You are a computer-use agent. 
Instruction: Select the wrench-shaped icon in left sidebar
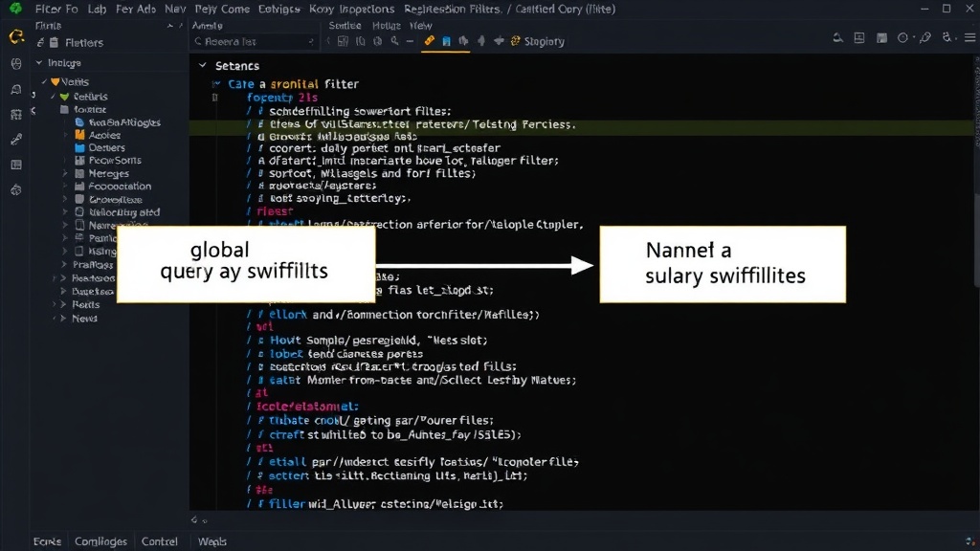[16, 140]
